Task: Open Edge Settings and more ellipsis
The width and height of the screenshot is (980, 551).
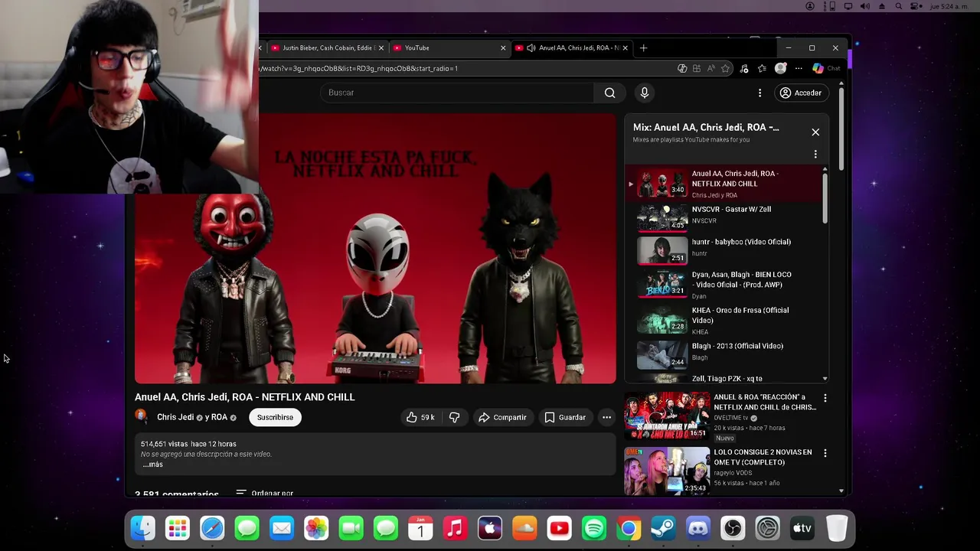Action: 799,68
